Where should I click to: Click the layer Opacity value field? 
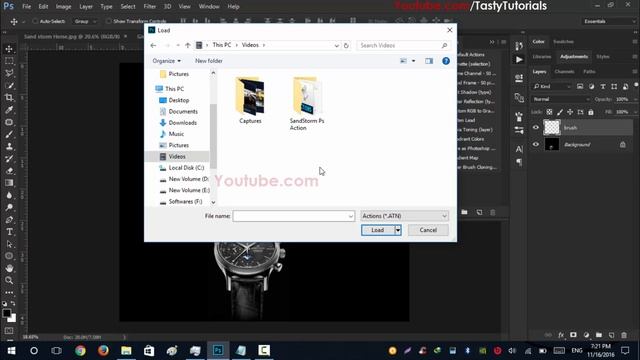click(x=622, y=99)
